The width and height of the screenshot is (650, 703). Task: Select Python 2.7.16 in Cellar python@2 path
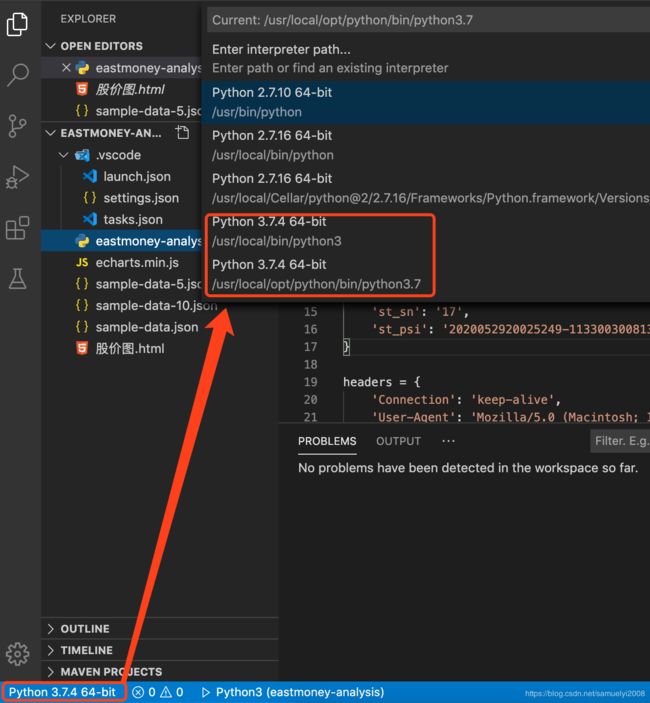tap(425, 188)
